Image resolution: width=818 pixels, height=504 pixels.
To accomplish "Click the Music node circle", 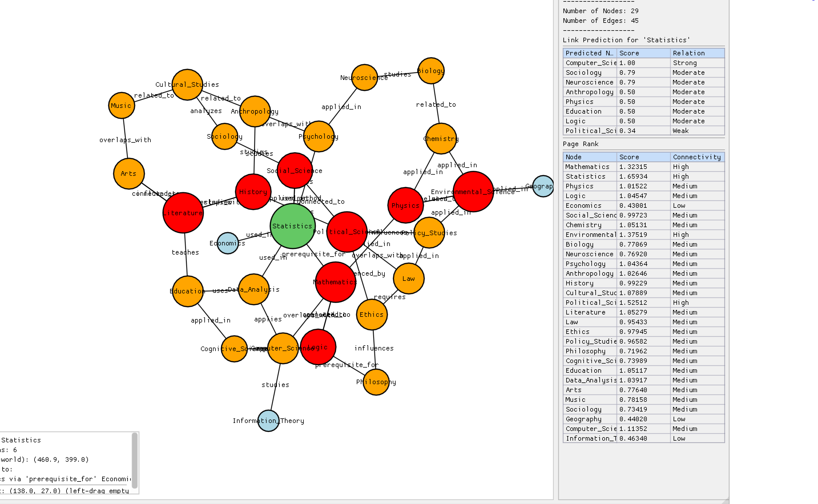I will [122, 105].
